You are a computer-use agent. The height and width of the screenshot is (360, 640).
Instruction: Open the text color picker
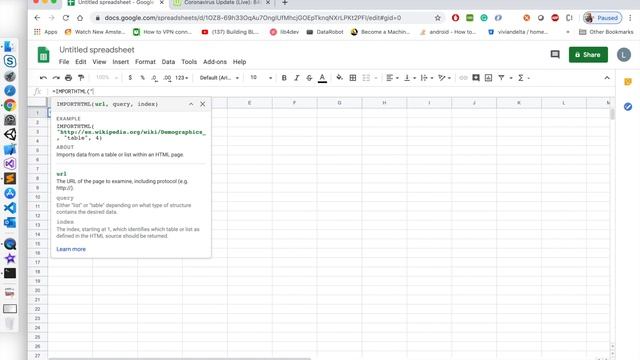coord(322,78)
